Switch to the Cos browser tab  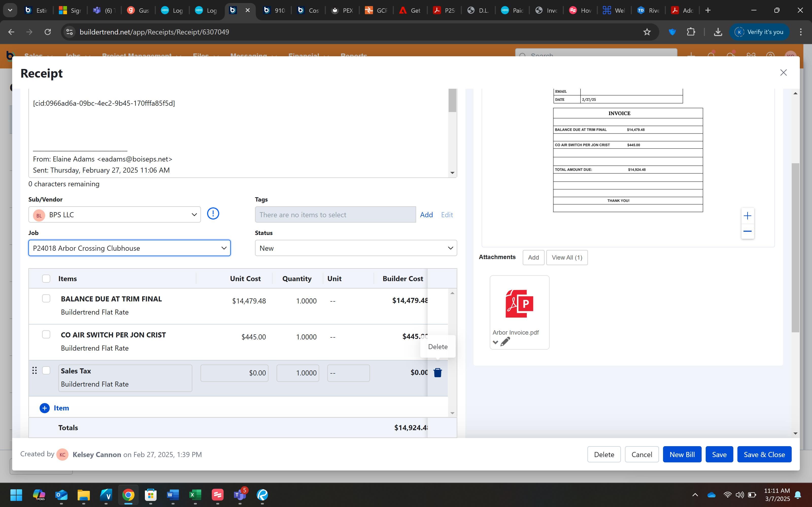pos(308,10)
